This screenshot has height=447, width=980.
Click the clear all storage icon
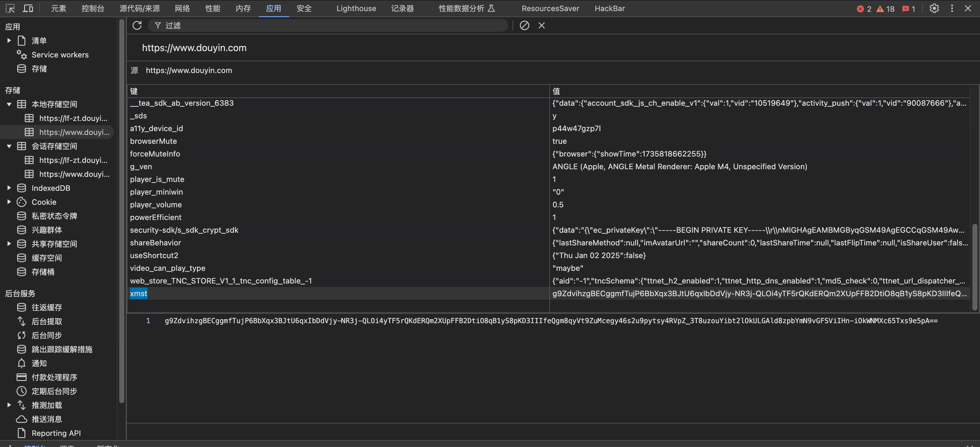point(524,25)
